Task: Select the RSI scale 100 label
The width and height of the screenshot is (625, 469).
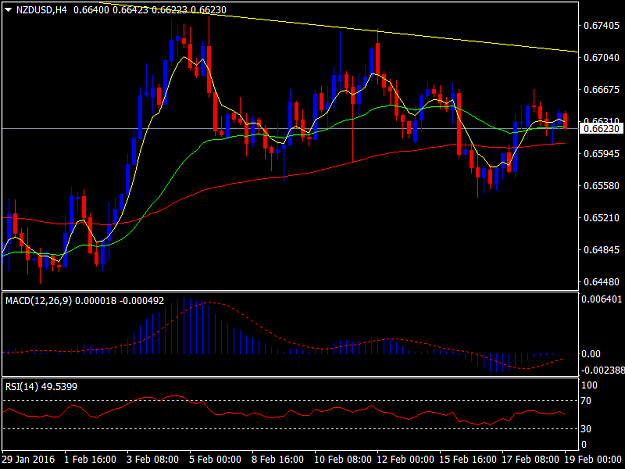Action: pos(590,385)
